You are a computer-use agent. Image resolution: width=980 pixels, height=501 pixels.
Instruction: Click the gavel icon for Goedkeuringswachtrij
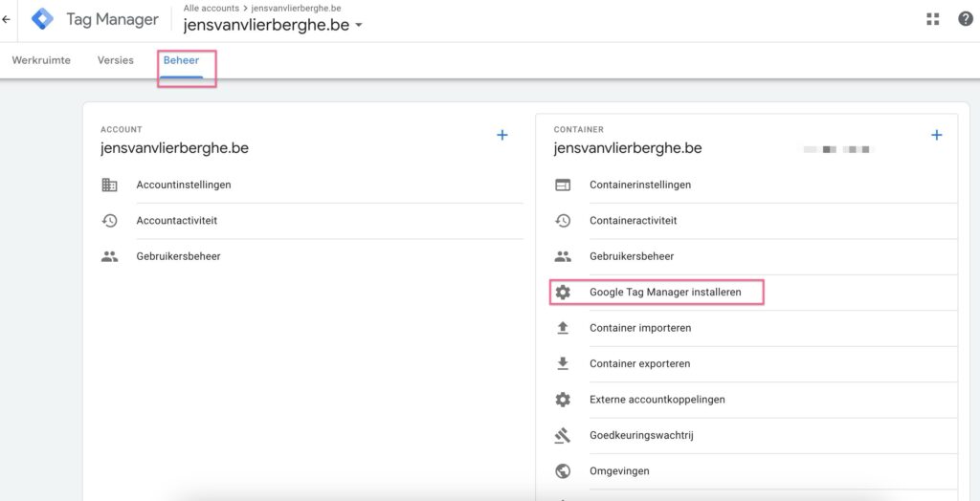click(x=563, y=435)
